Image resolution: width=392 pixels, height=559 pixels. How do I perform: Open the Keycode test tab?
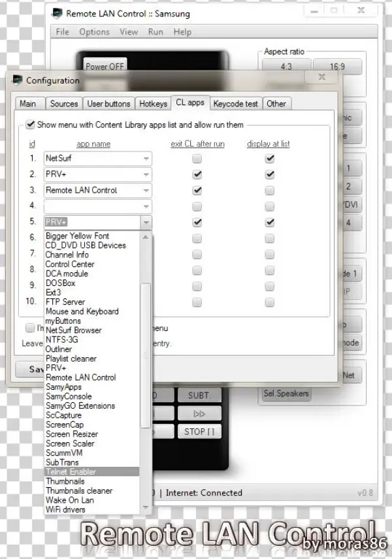point(235,104)
